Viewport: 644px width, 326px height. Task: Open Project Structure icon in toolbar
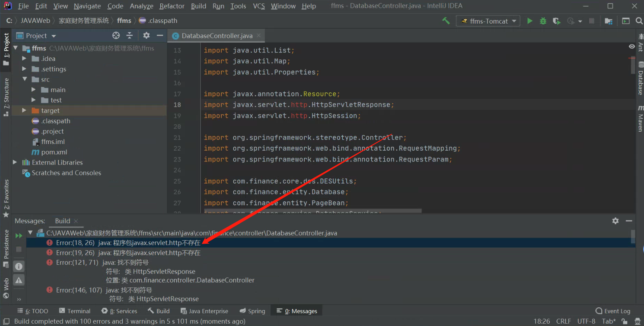pyautogui.click(x=609, y=21)
